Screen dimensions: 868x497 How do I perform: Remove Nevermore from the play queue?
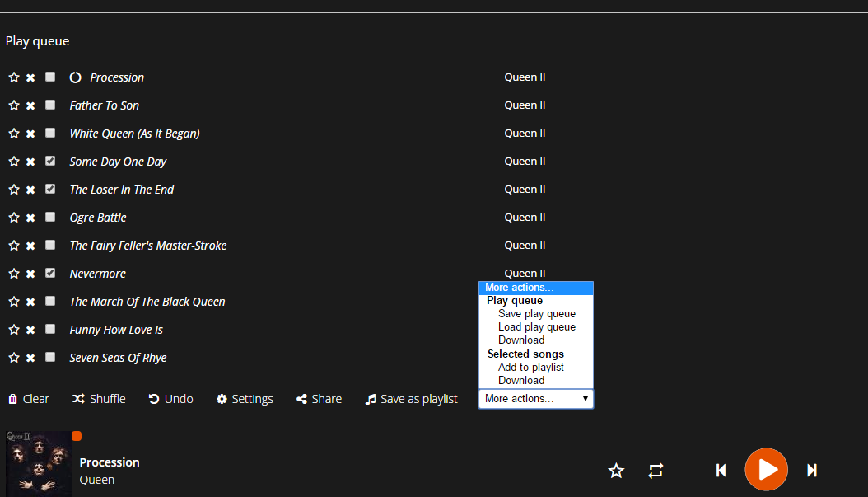30,274
